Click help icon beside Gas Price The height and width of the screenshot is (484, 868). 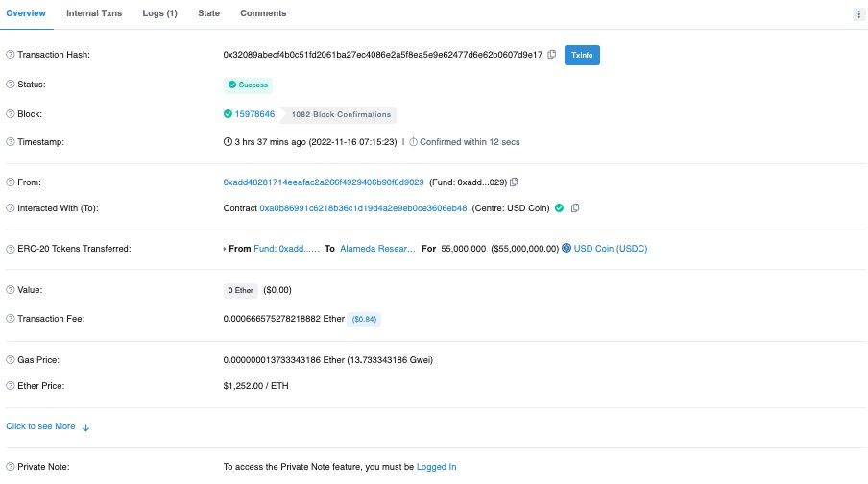tap(11, 360)
